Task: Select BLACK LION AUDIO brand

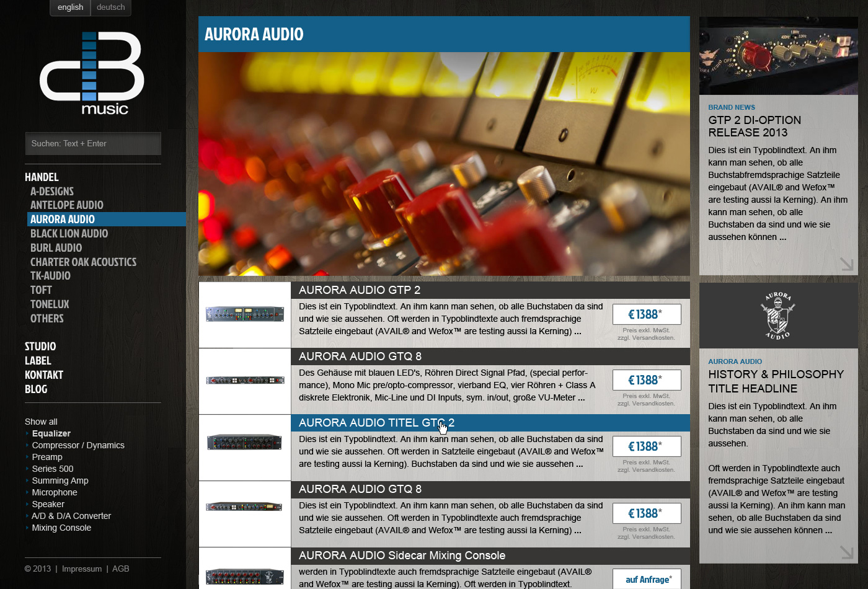Action: click(69, 234)
